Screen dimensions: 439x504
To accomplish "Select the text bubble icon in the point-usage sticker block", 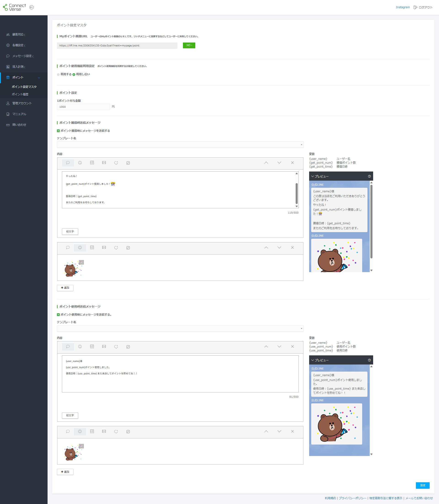I will (68, 432).
